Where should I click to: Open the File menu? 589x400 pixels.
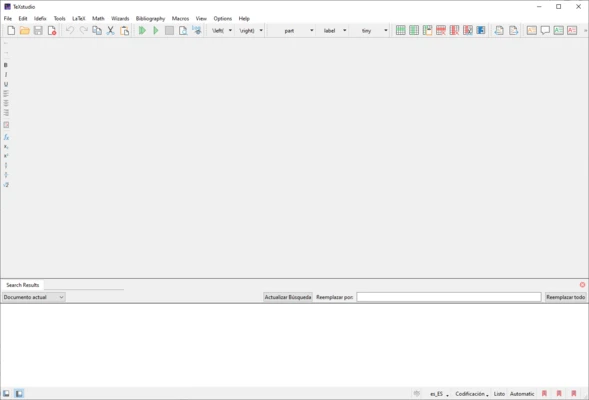click(x=8, y=18)
